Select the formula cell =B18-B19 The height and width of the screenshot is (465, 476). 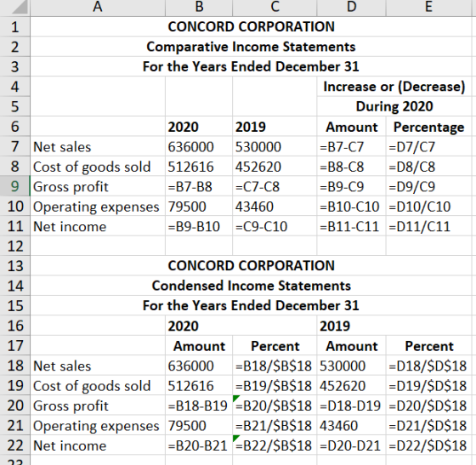click(x=199, y=405)
